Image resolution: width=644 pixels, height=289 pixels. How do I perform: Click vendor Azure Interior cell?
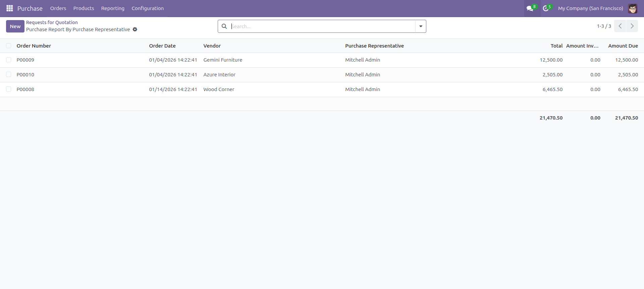219,75
